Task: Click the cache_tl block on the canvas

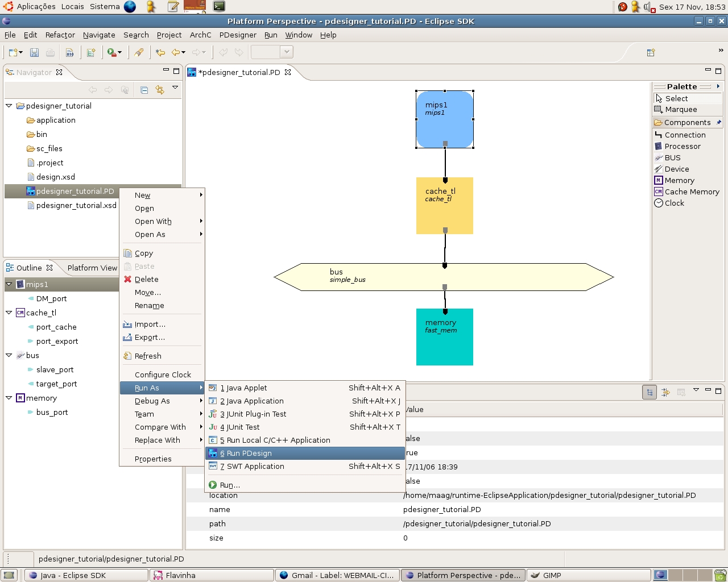Action: [x=445, y=206]
